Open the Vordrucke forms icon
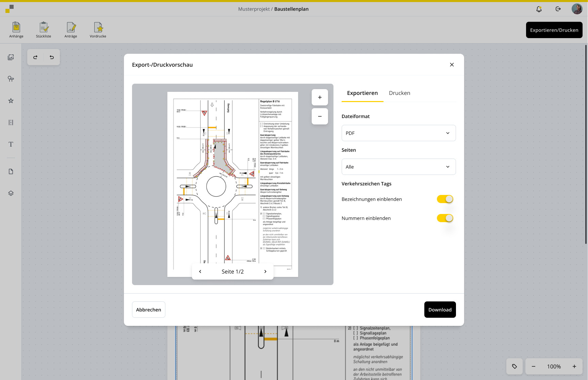 coord(98,30)
